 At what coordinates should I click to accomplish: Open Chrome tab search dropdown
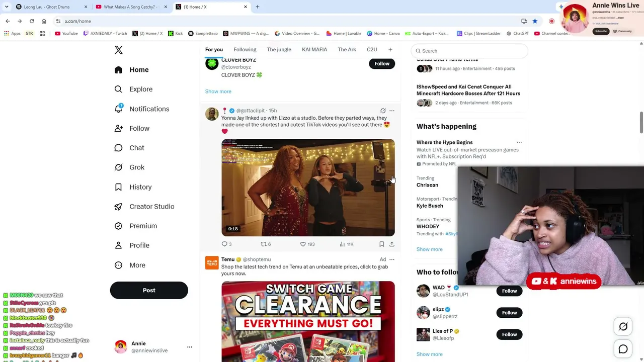(6, 7)
